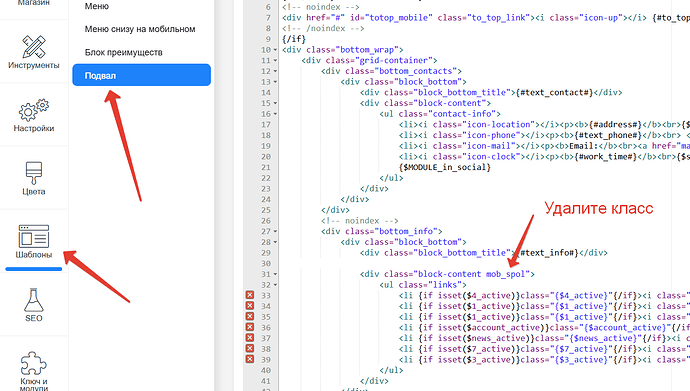The width and height of the screenshot is (690, 391).
Task: Click "bottom_wrap" class on line 10
Action: (x=367, y=50)
